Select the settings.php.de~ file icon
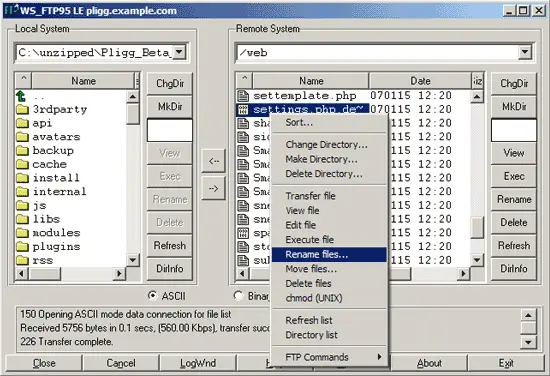Image resolution: width=550 pixels, height=376 pixels. pos(243,109)
